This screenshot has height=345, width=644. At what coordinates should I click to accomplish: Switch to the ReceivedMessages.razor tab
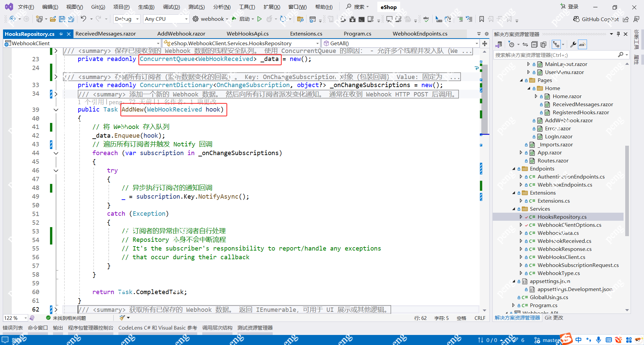coord(106,34)
